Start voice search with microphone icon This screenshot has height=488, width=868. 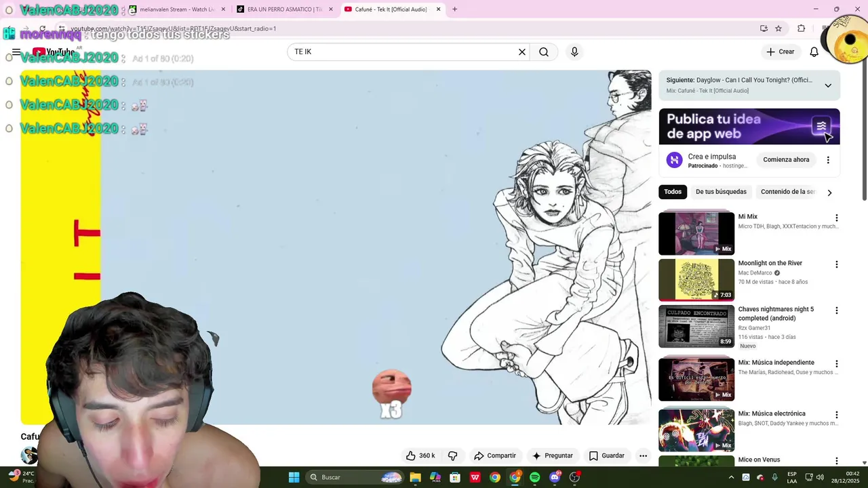coord(574,52)
